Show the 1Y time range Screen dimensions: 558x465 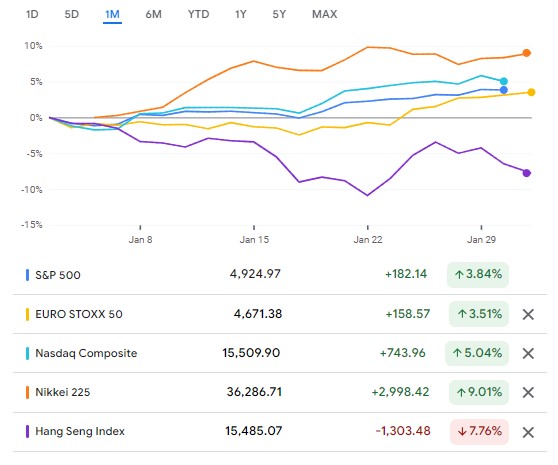tap(241, 14)
